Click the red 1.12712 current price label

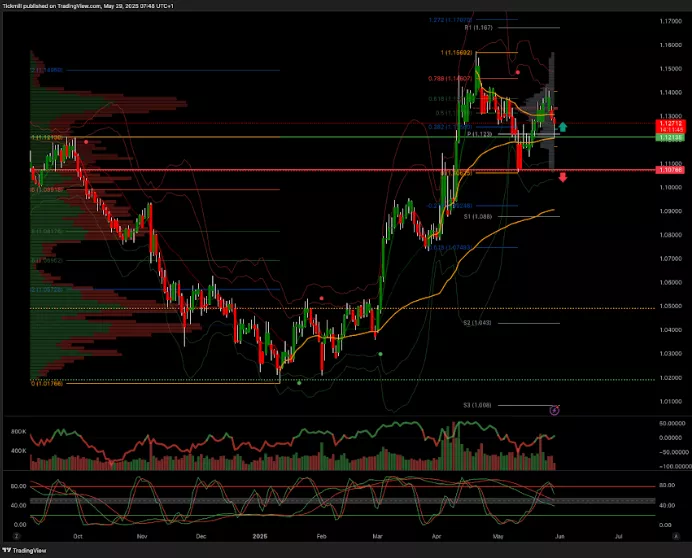click(669, 124)
